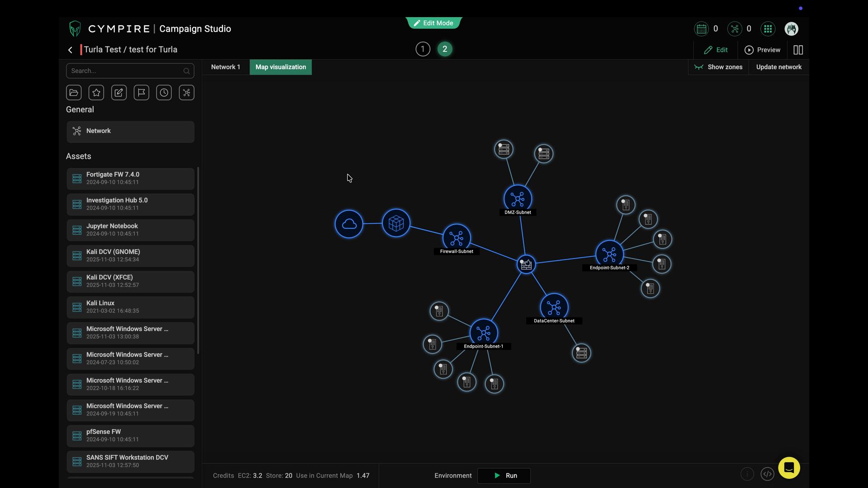Select Windows Server asset dated 2024-07-23

coord(131,359)
